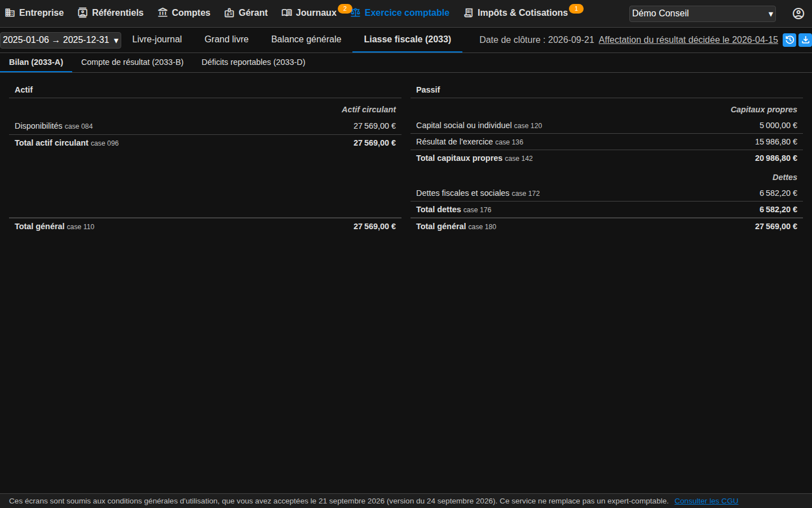Open the Démo Conseil company selector
This screenshot has width=812, height=508.
pos(703,14)
